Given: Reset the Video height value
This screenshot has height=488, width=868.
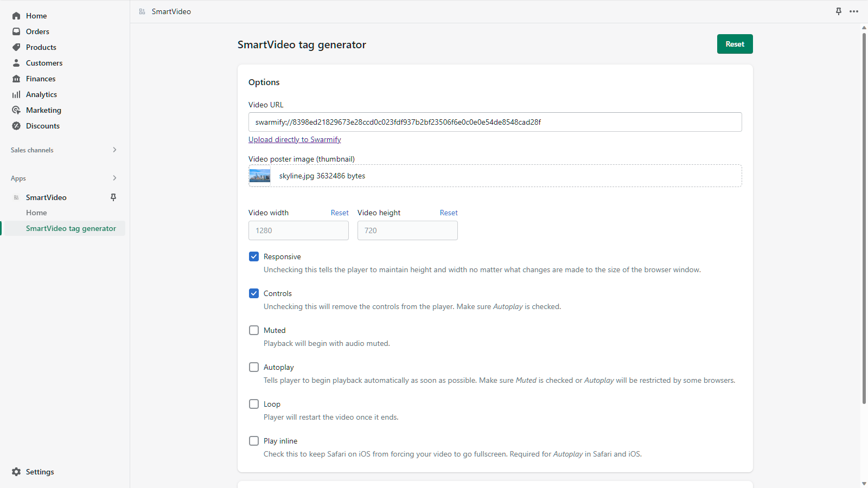Looking at the screenshot, I should [449, 213].
